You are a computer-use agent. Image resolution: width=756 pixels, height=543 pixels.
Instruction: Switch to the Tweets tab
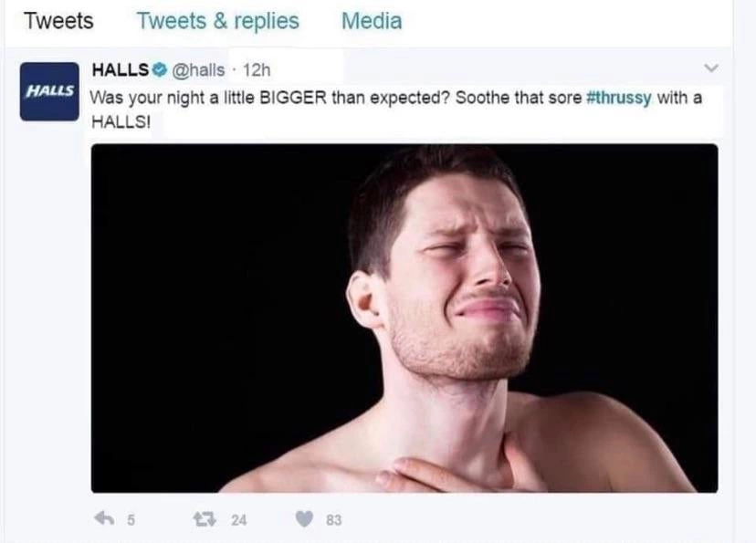[x=58, y=21]
